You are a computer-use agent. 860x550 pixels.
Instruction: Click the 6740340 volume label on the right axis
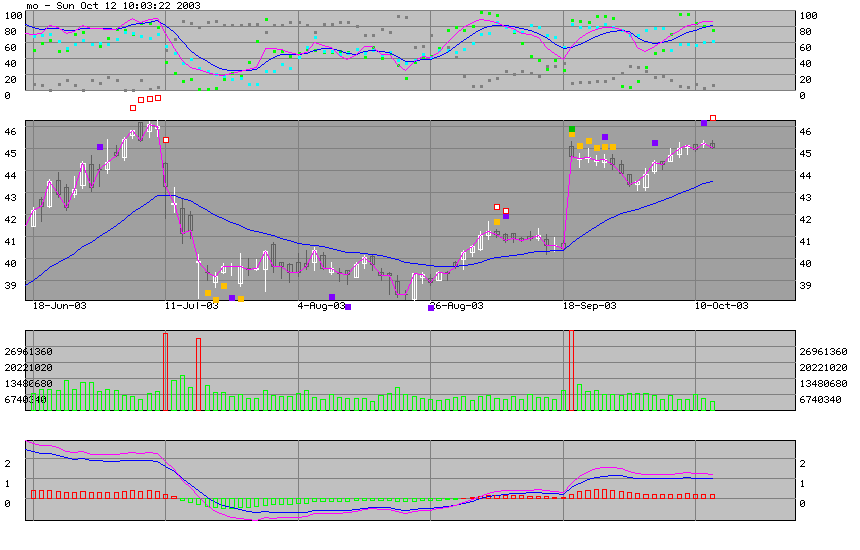(x=823, y=400)
